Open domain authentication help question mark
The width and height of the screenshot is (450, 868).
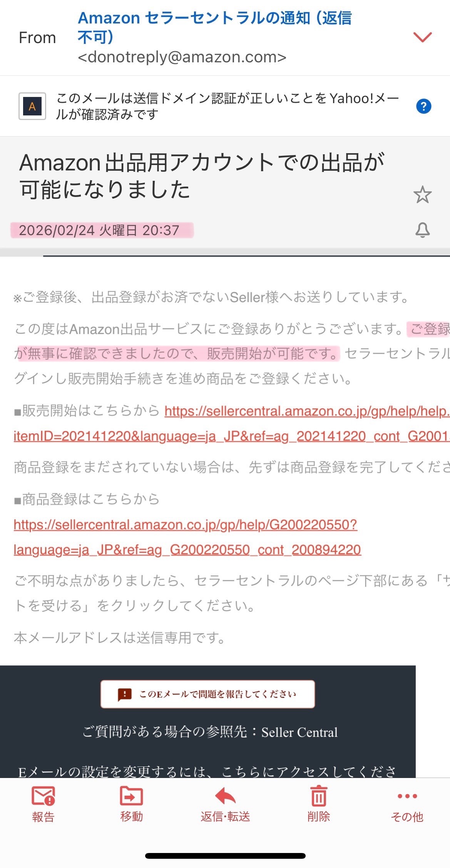click(x=423, y=106)
